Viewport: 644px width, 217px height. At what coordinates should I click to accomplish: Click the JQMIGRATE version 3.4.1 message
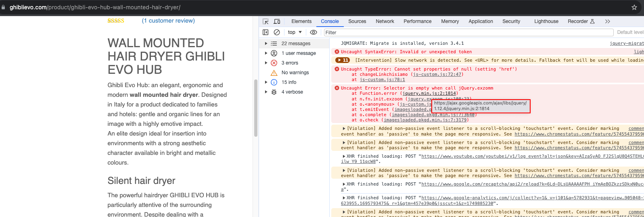(x=402, y=43)
